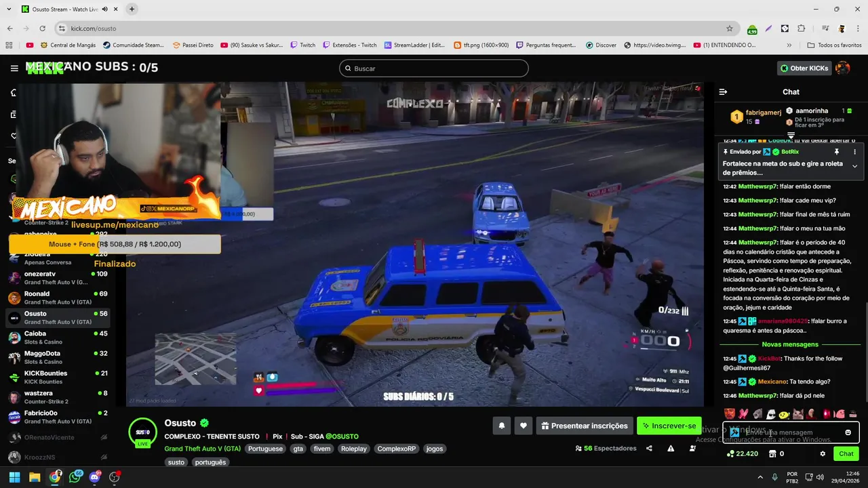
Task: Click the chat message input field
Action: (790, 432)
